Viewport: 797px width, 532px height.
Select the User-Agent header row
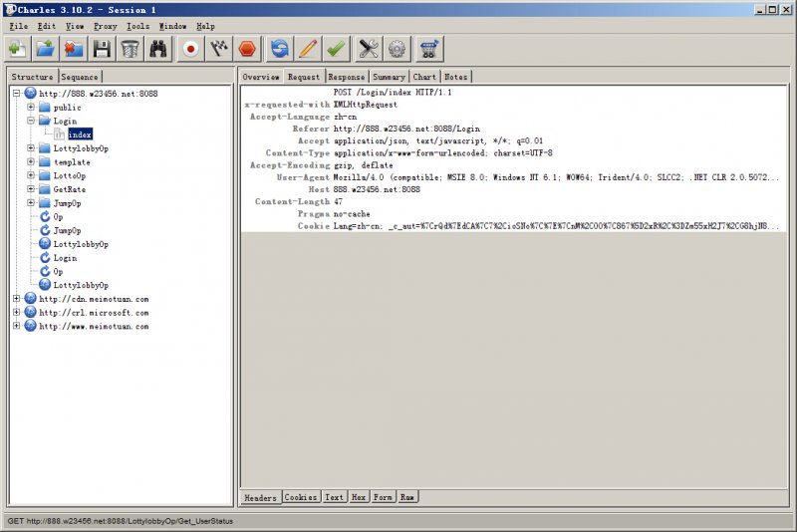coord(514,177)
